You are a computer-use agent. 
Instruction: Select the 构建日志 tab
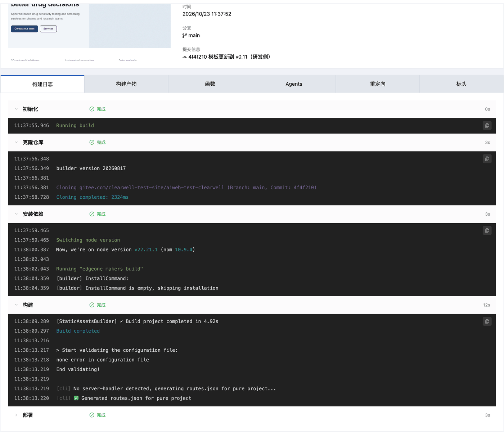(x=42, y=84)
